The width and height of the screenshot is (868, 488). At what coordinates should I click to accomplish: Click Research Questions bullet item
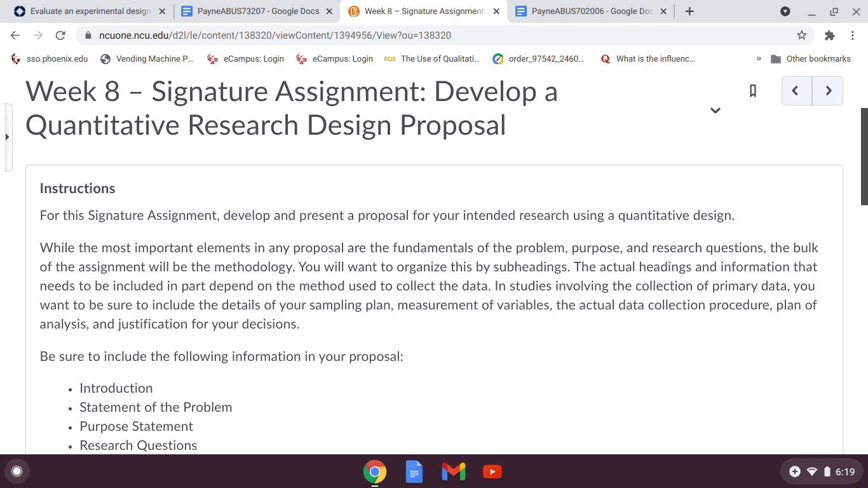(138, 445)
